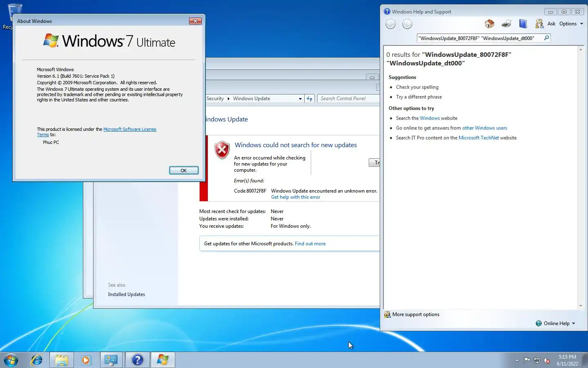Switch to Control Panel taskbar button
Image resolution: width=588 pixels, height=368 pixels.
(111, 360)
